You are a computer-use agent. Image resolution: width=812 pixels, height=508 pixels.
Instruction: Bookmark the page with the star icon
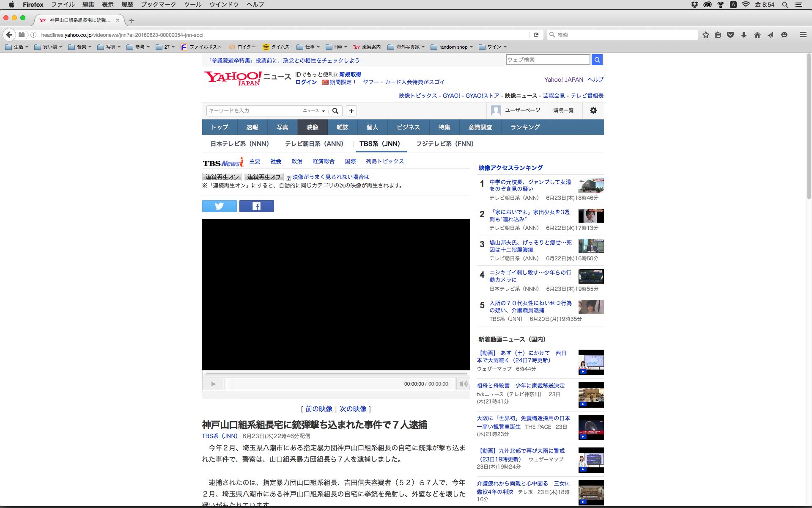point(705,35)
